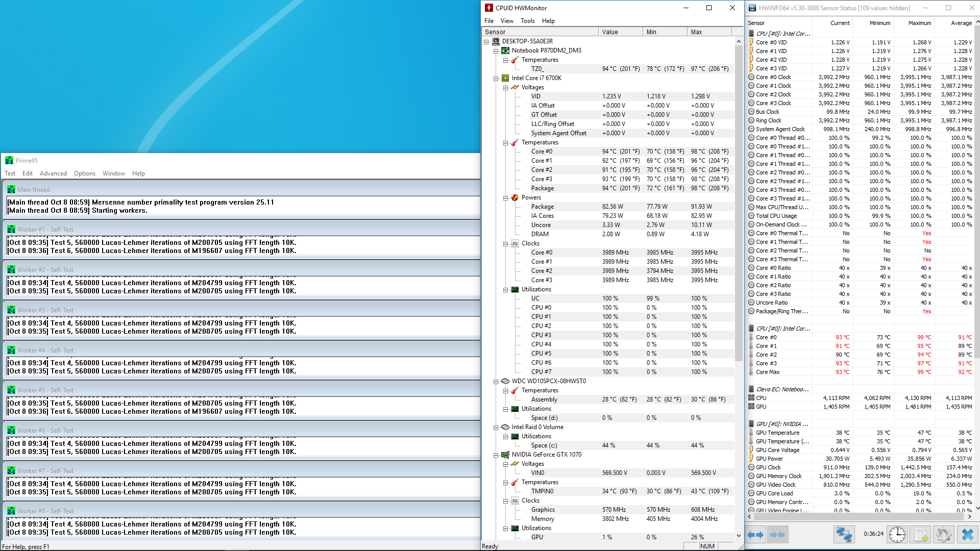980x551 pixels.
Task: Click HWMonitor Value column header
Action: (620, 32)
